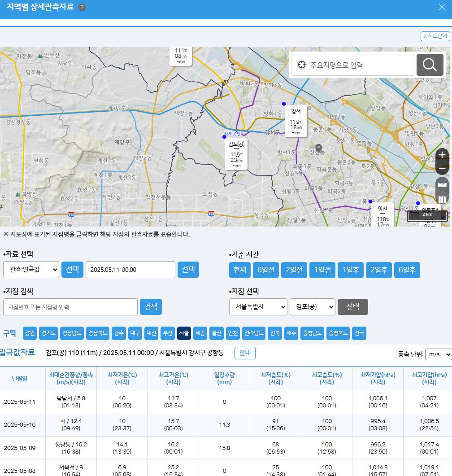This screenshot has width=452, height=476.
Task: Jump to 1일후 reference time
Action: 351,270
